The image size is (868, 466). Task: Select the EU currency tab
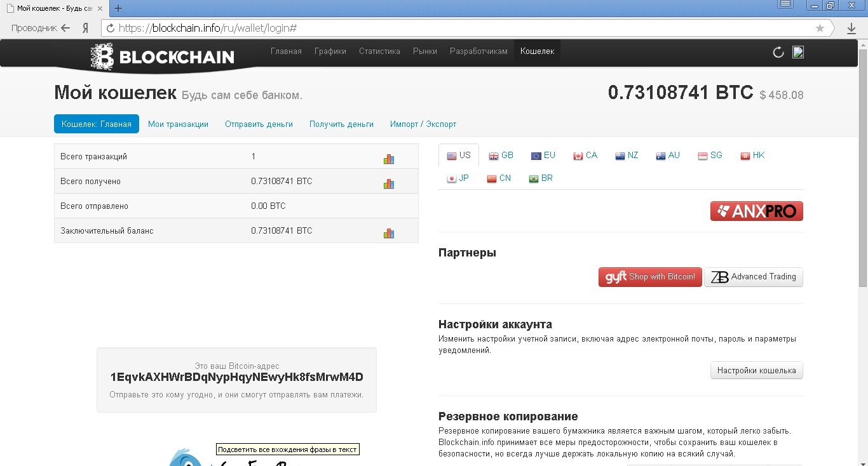543,156
